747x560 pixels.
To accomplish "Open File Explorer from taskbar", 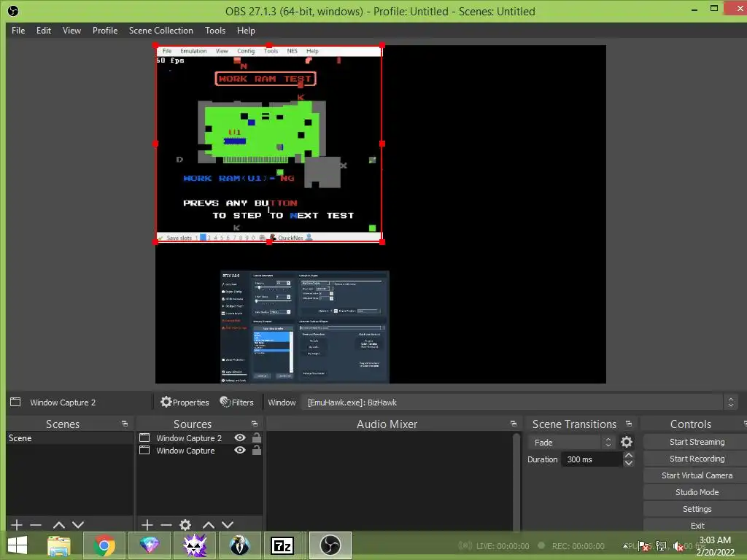I will pyautogui.click(x=58, y=545).
